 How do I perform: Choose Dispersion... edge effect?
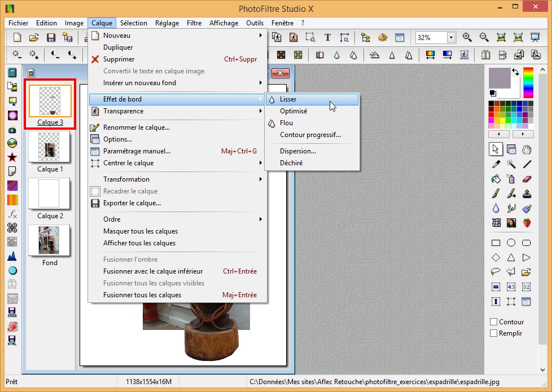312,151
